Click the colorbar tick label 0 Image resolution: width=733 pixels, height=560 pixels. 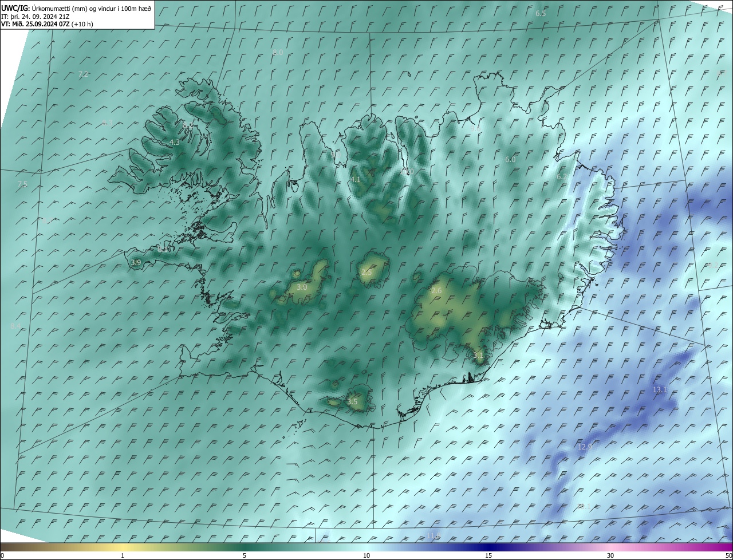coord(2,555)
